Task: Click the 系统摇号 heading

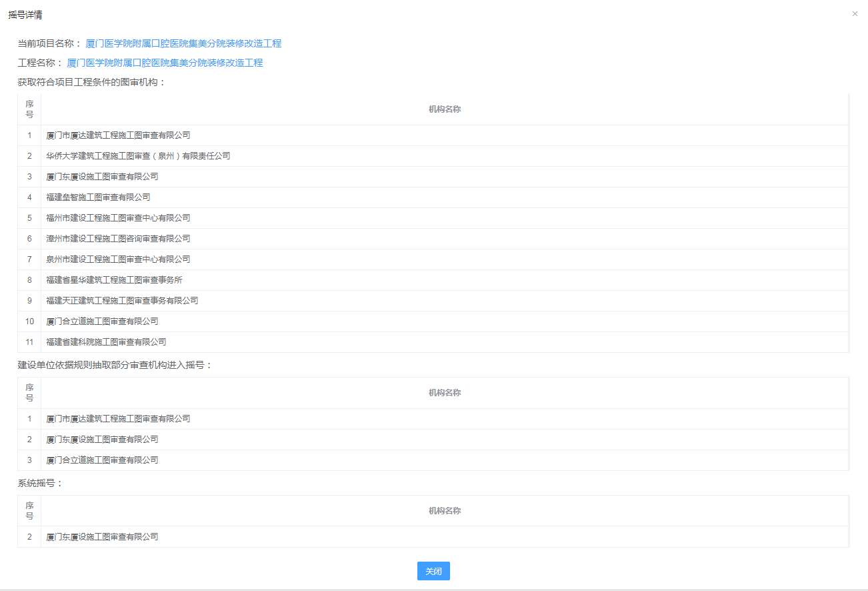Action: click(x=40, y=483)
